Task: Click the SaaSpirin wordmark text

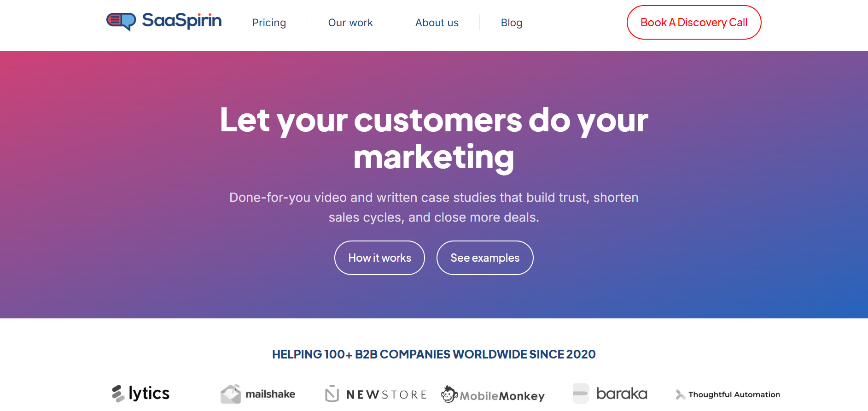Action: point(181,20)
